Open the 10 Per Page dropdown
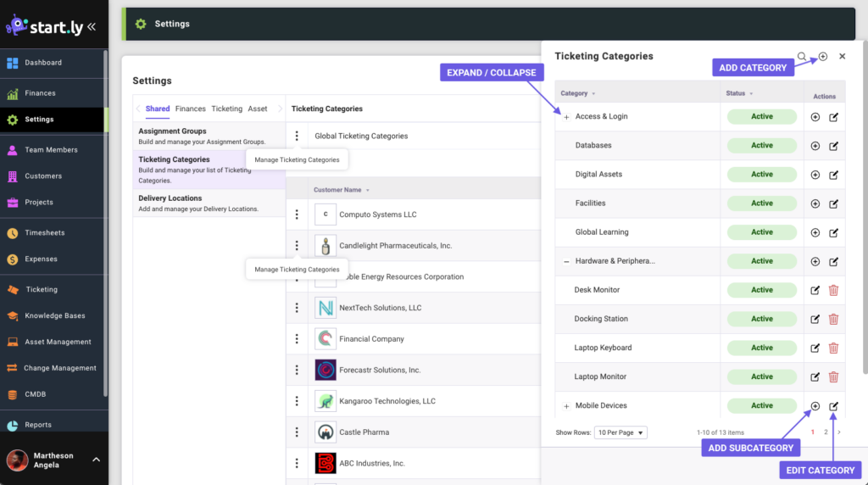This screenshot has width=868, height=485. click(x=620, y=432)
